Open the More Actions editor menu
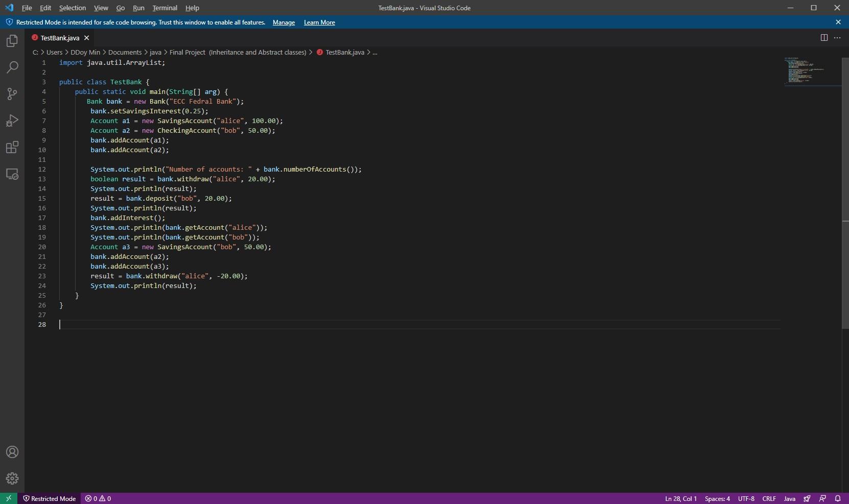849x504 pixels. click(x=838, y=38)
